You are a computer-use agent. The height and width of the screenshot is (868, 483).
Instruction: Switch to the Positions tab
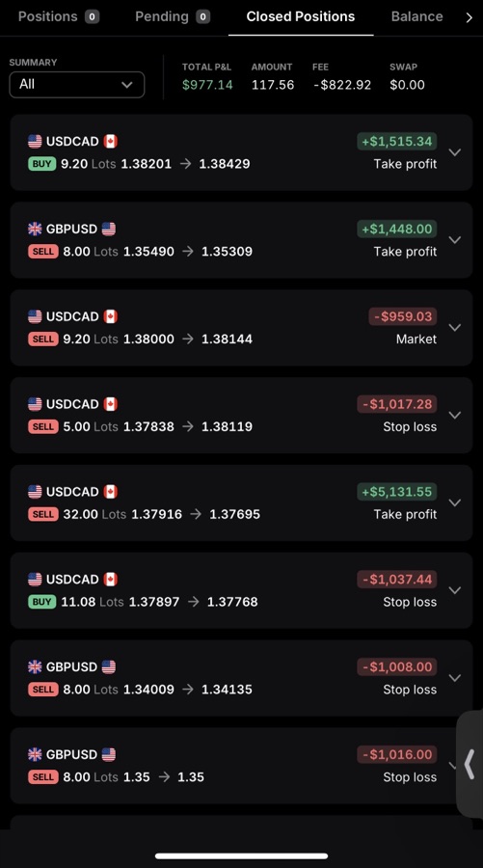[x=58, y=16]
